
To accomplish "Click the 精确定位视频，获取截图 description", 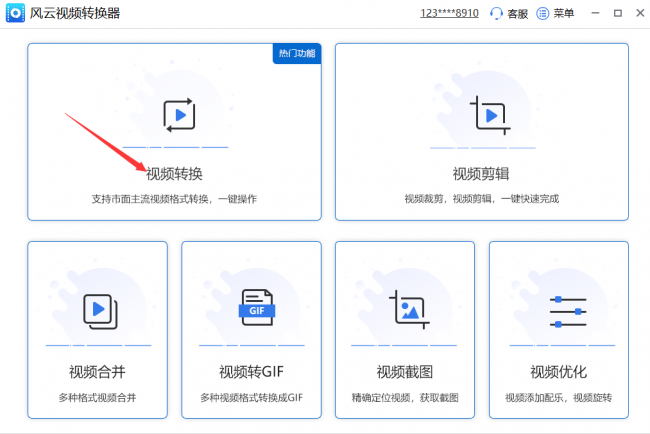I will pos(405,398).
